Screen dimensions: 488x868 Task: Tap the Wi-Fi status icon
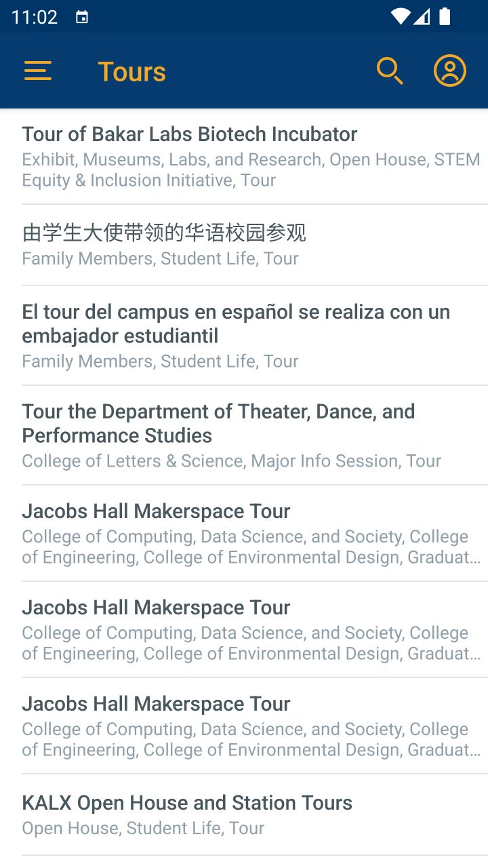click(401, 17)
